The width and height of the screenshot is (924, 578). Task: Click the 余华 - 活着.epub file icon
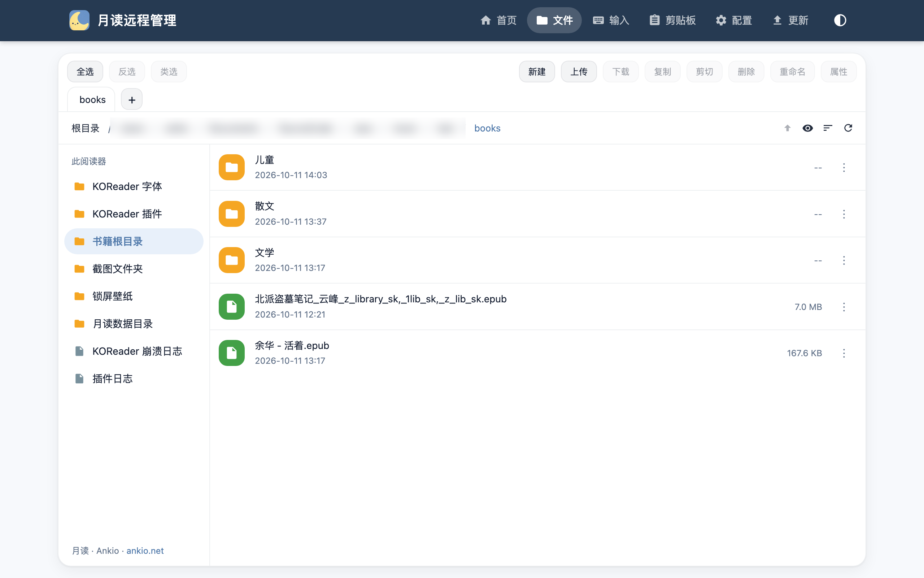point(232,353)
